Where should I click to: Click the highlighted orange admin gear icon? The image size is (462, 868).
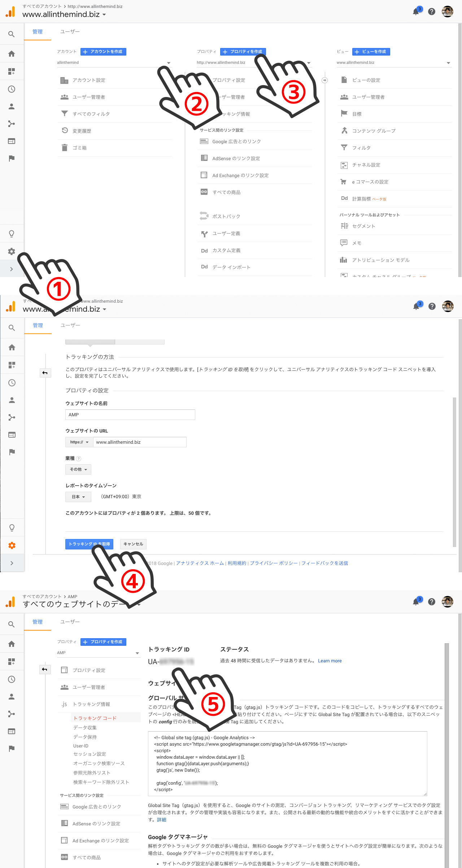12,545
